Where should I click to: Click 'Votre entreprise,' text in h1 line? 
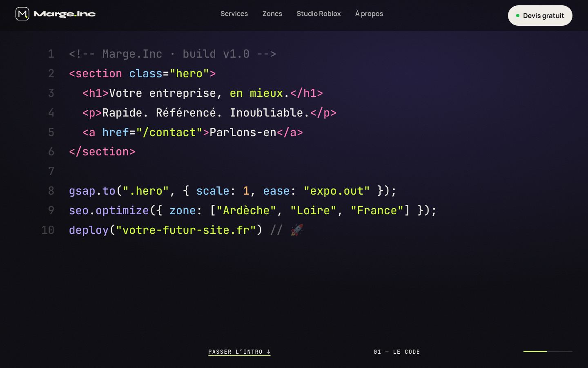[166, 93]
